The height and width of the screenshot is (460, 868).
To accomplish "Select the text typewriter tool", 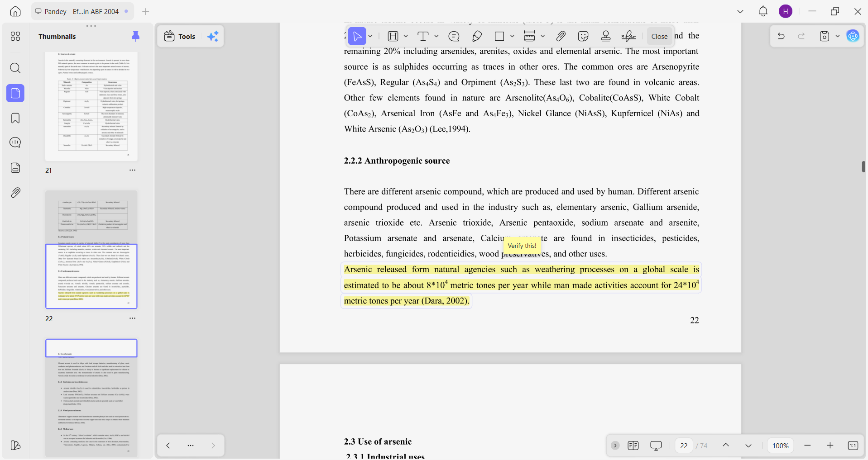I will click(x=423, y=36).
